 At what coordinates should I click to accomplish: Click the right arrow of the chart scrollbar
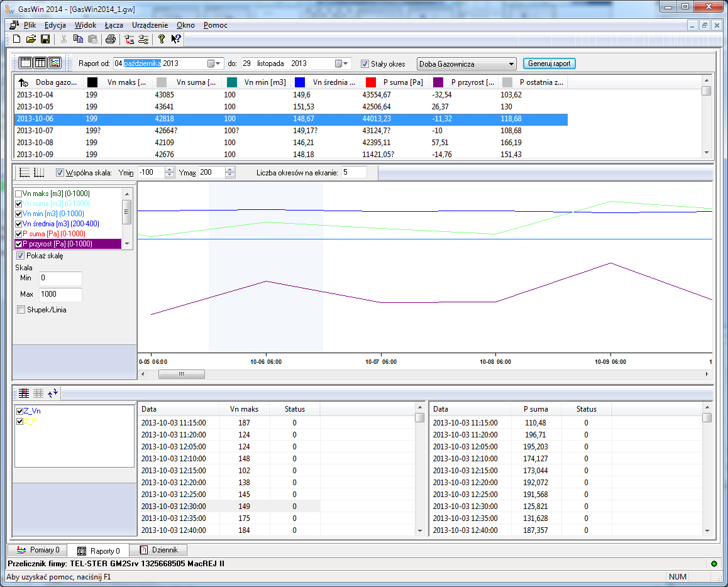707,374
